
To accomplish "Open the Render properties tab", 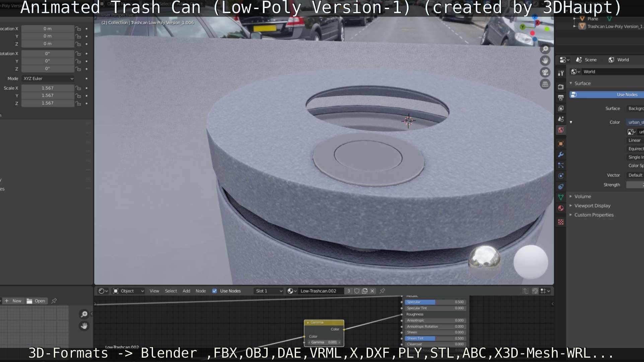I will 561,87.
